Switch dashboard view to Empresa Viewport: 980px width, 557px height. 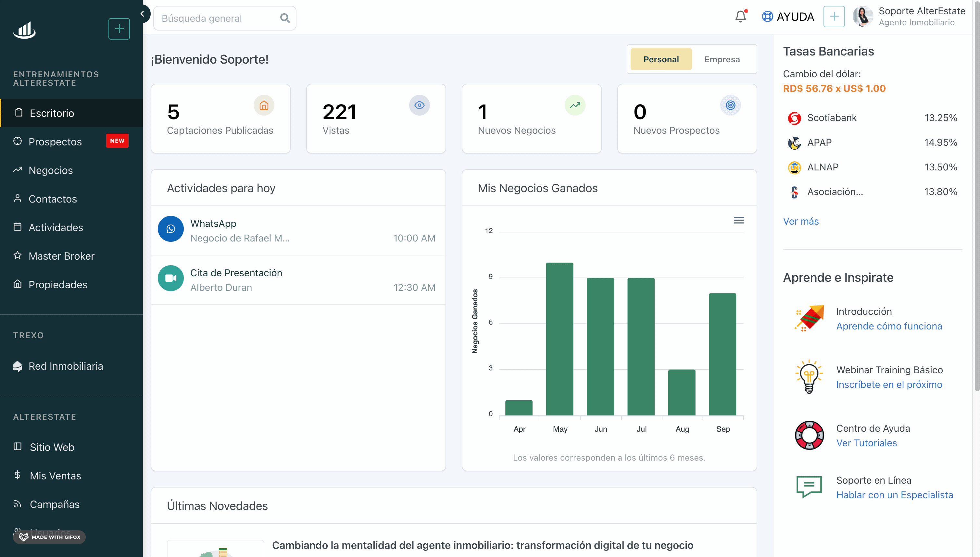[x=722, y=59]
